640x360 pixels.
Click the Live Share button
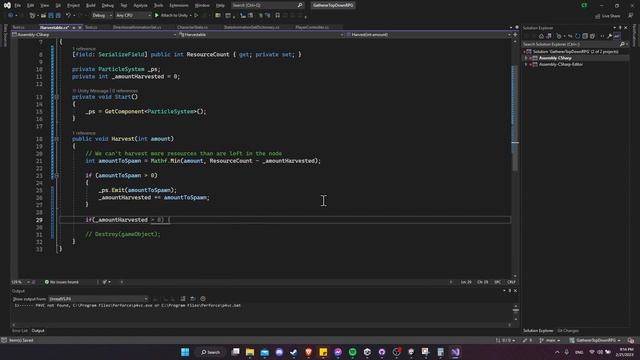(608, 16)
